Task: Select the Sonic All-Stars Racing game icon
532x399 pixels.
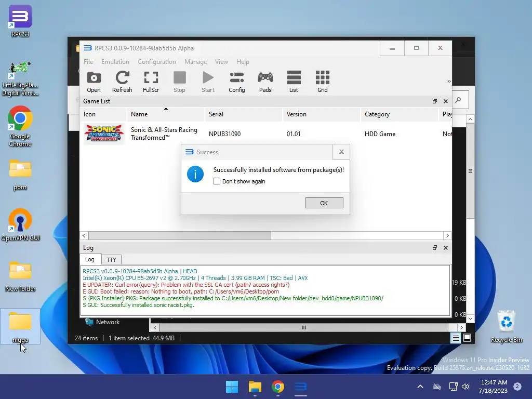Action: point(104,134)
